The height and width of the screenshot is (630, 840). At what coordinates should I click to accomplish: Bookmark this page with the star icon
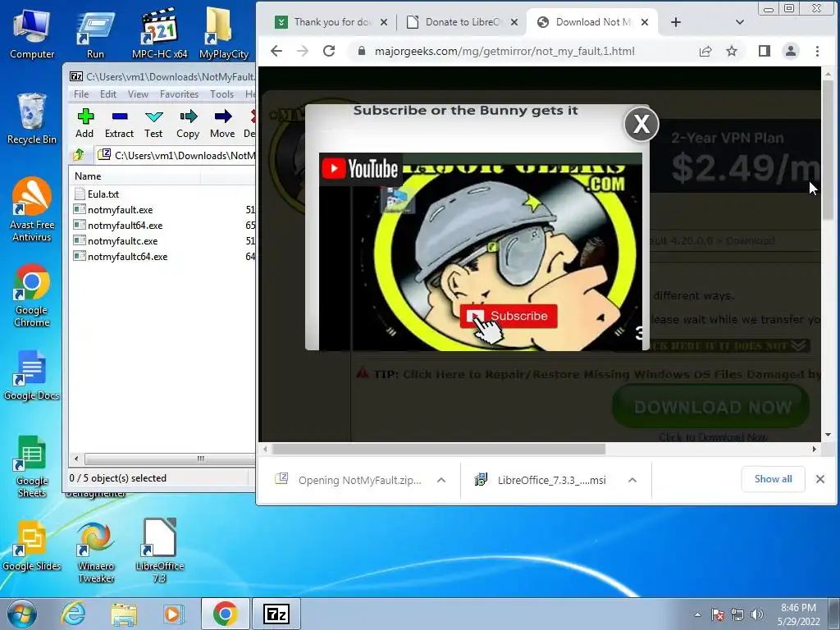732,51
